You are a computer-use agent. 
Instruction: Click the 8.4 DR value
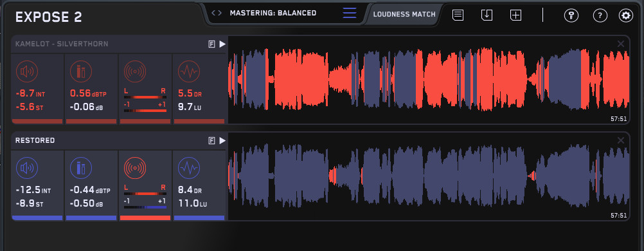[x=190, y=191]
